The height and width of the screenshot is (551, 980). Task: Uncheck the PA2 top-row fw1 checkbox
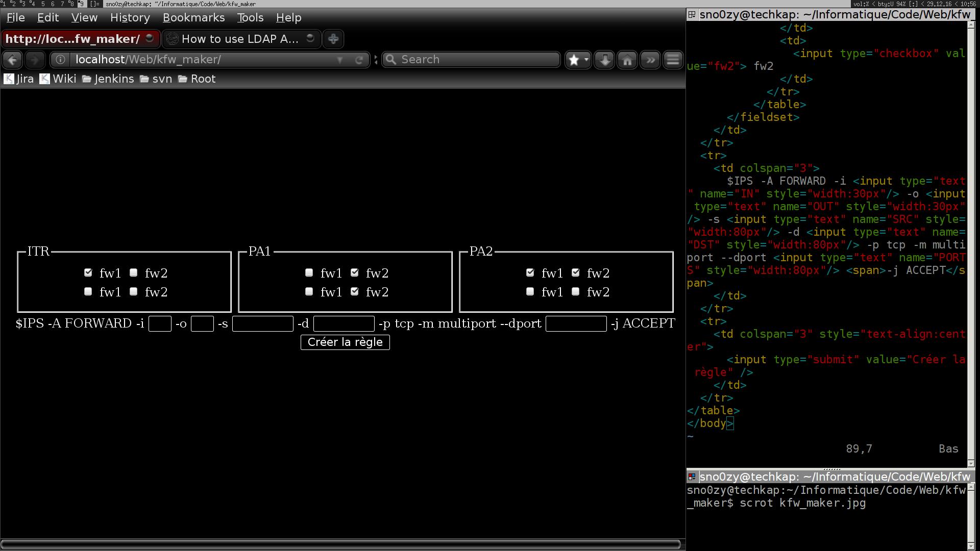click(x=530, y=272)
